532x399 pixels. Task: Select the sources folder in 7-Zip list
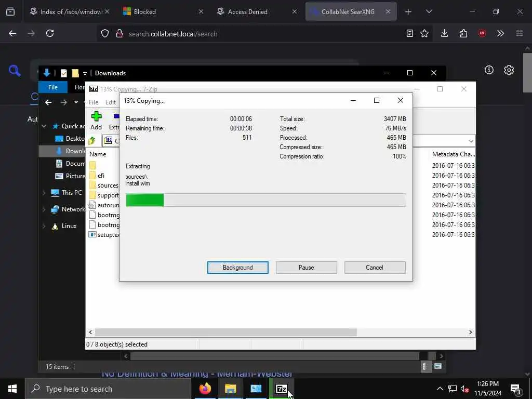[x=104, y=185]
